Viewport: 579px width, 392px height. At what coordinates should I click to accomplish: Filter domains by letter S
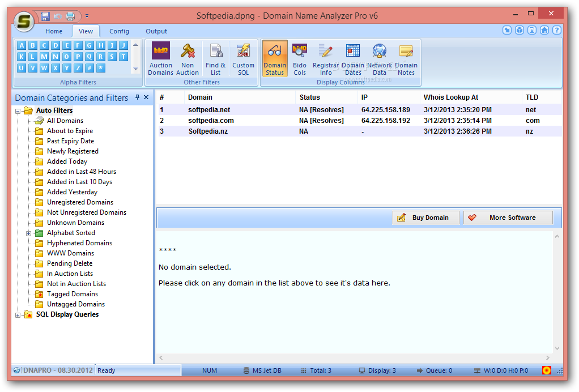pos(112,57)
